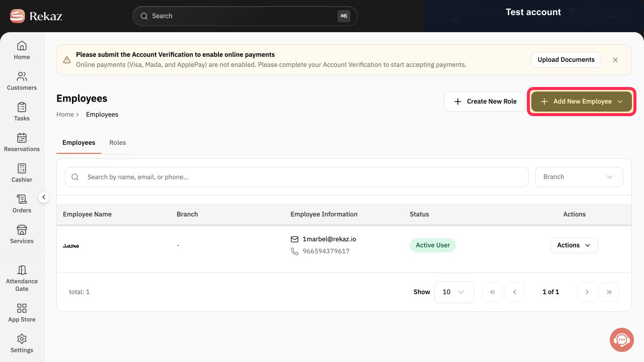Image resolution: width=644 pixels, height=362 pixels.
Task: Open the Actions dropdown for محمد
Action: pos(574,245)
